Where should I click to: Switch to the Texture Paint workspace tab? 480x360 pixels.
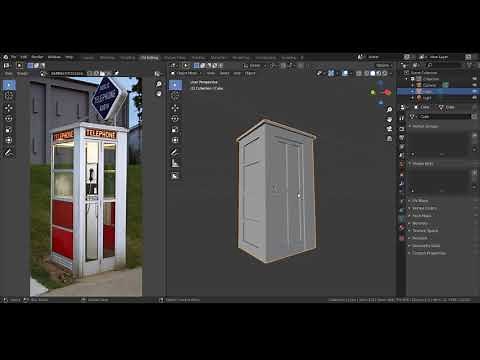[174, 58]
